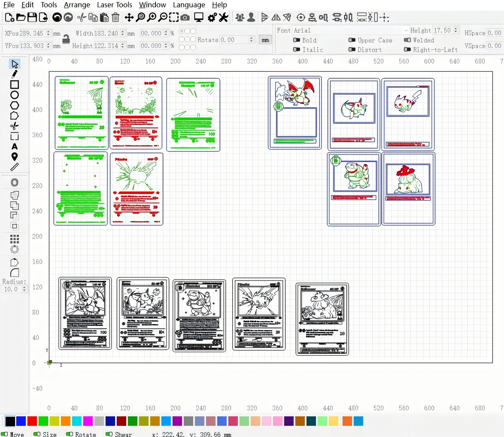
Task: Click the Radius 10.0 spinner arrows
Action: click(x=24, y=289)
